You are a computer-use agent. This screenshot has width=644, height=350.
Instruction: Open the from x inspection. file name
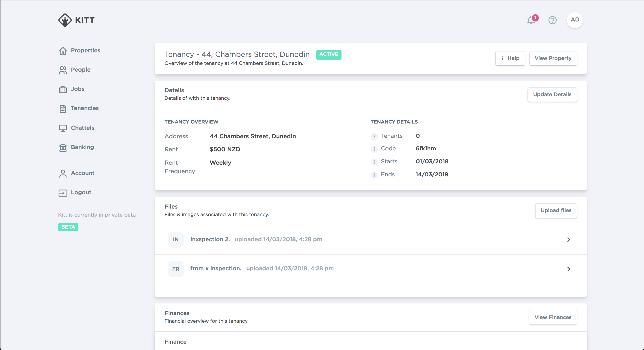click(x=216, y=268)
